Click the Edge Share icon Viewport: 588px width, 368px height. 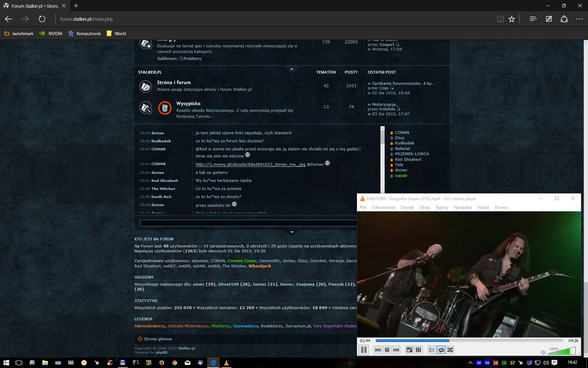point(564,19)
